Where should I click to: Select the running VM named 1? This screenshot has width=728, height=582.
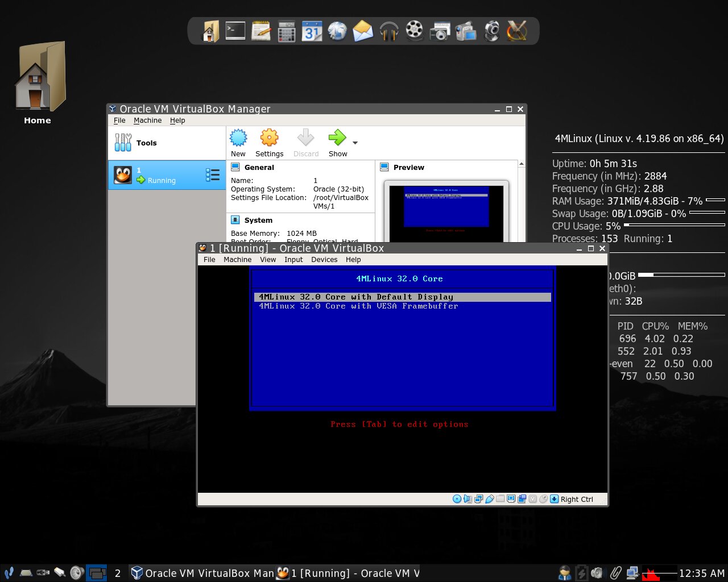point(167,175)
